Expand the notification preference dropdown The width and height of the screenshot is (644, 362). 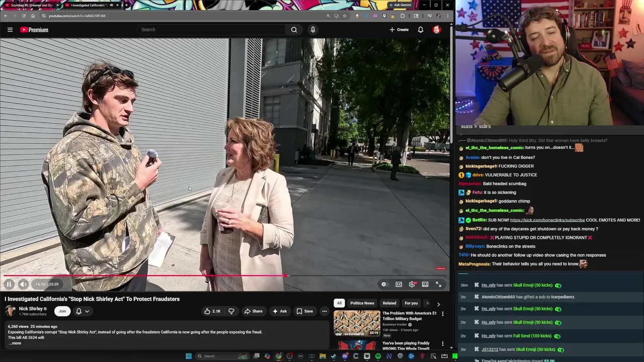pyautogui.click(x=87, y=311)
